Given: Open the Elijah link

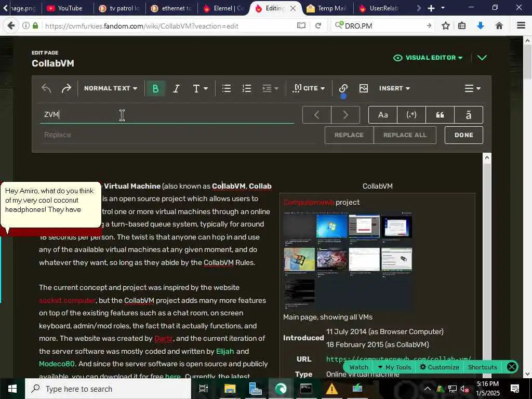Looking at the screenshot, I should [x=225, y=352].
